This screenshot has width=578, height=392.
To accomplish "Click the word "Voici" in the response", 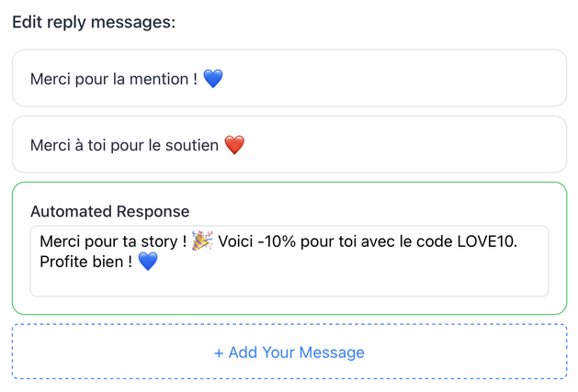I will (236, 241).
